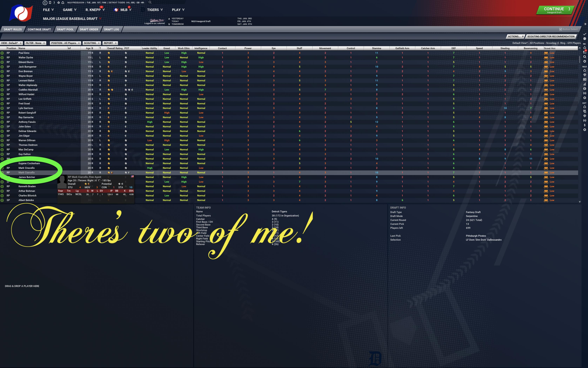This screenshot has width=588, height=368.
Task: Click the player list vertical scrollbar handle
Action: [x=579, y=59]
